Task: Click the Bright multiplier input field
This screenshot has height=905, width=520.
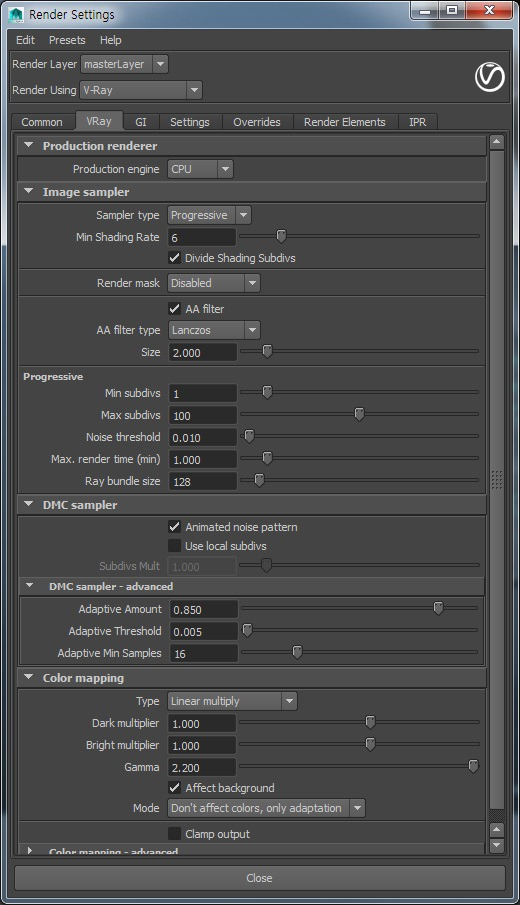Action: tap(202, 746)
